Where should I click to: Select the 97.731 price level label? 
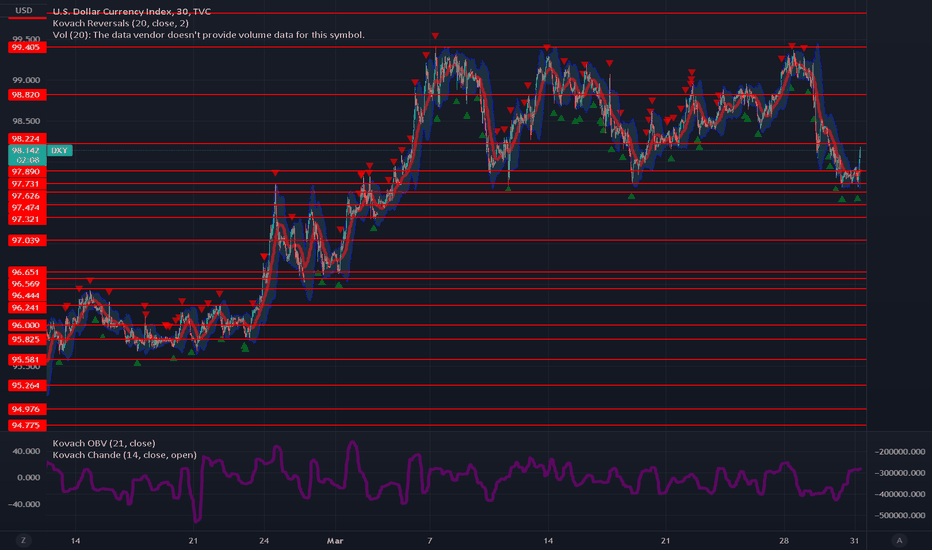point(27,184)
